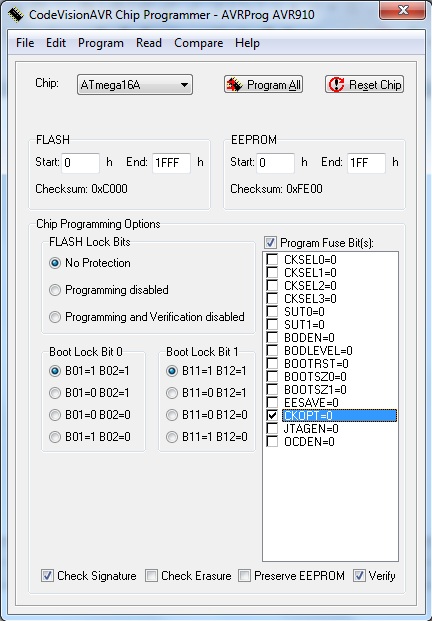
Task: Click the EEPROM Start address field
Action: point(275,163)
